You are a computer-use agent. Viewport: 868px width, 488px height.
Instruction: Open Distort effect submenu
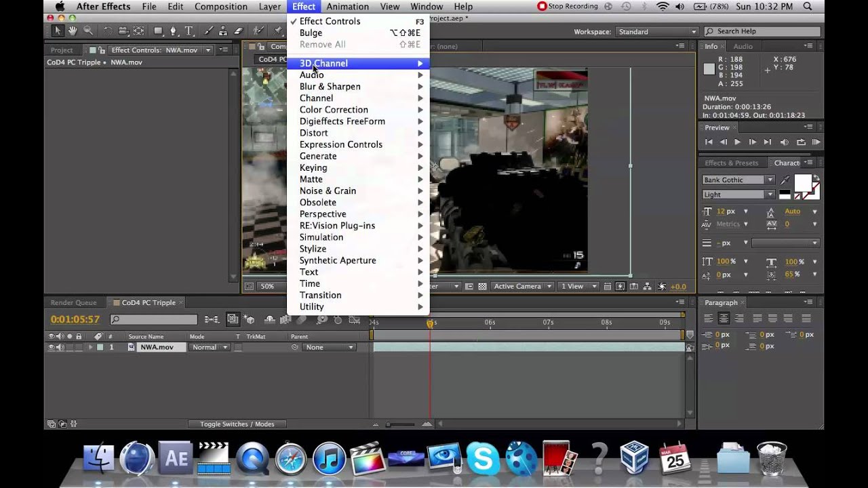tap(358, 133)
